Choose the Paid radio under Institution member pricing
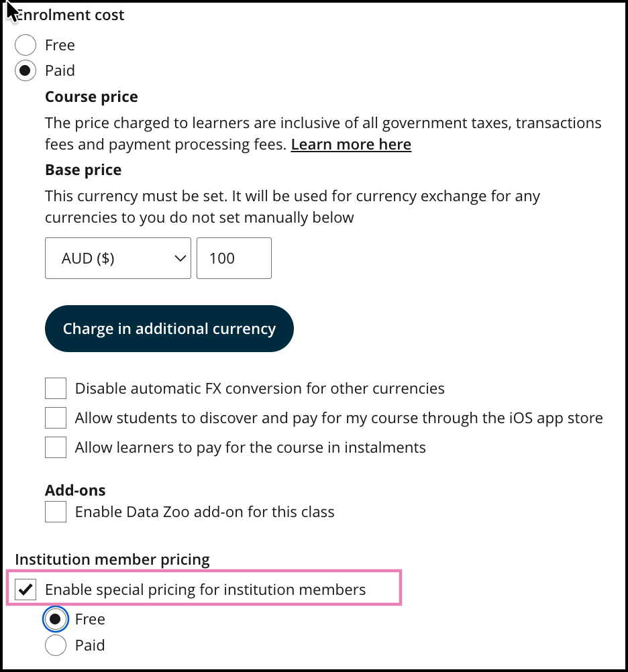Viewport: 628px width, 672px height. pyautogui.click(x=56, y=645)
